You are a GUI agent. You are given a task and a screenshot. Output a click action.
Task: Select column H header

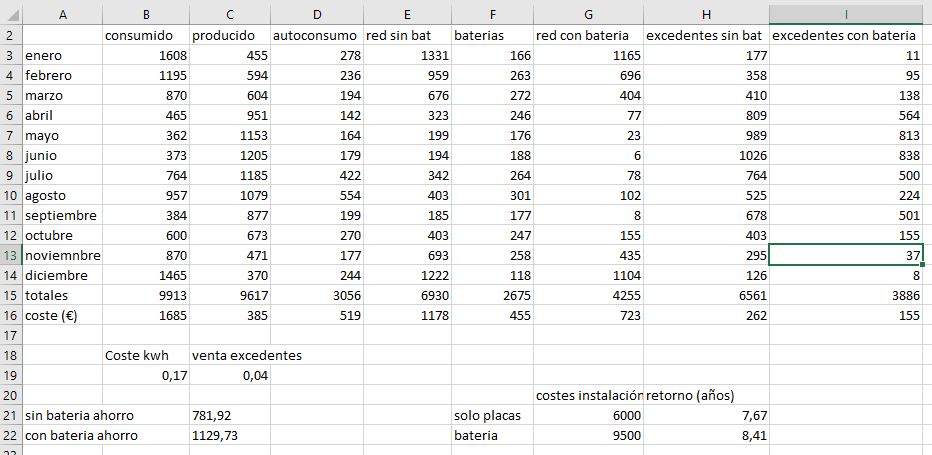pyautogui.click(x=706, y=15)
